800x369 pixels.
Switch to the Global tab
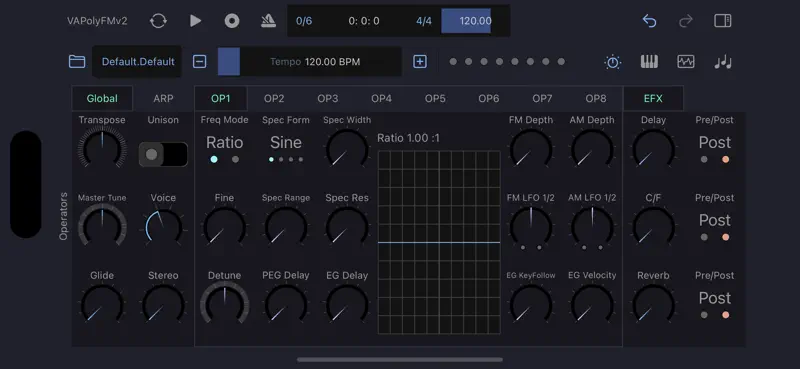[102, 99]
